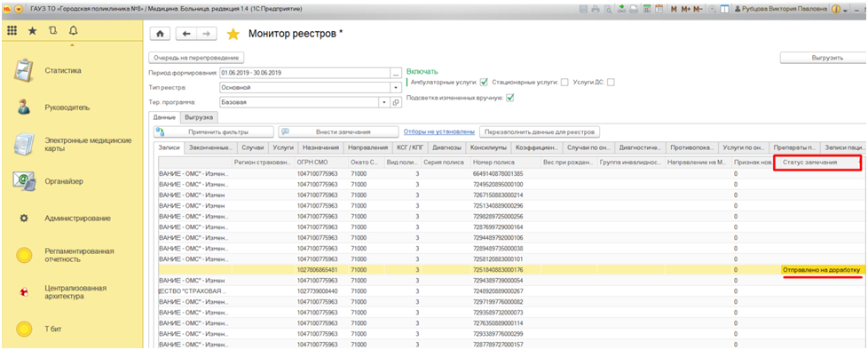Select ОГРН СМО 1027739008440 cell
The height and width of the screenshot is (350, 868).
pyautogui.click(x=321, y=291)
